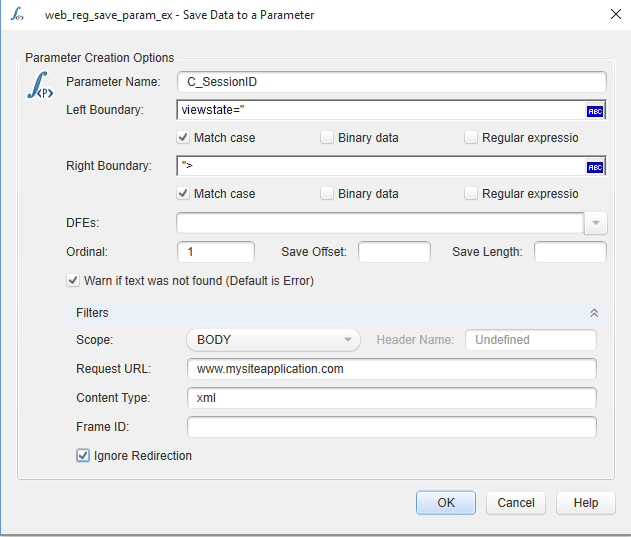Uncheck Warn if text was not found
Screen dimensions: 631x537
[x=73, y=281]
